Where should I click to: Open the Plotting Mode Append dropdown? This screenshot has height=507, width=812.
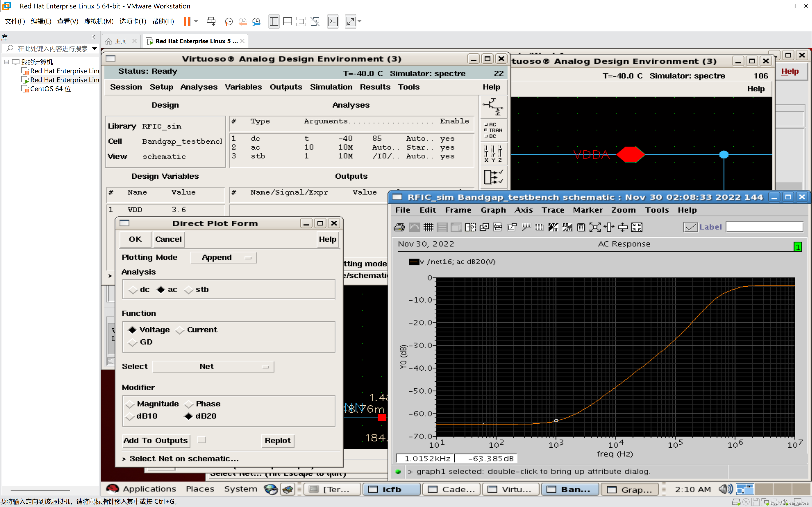224,257
